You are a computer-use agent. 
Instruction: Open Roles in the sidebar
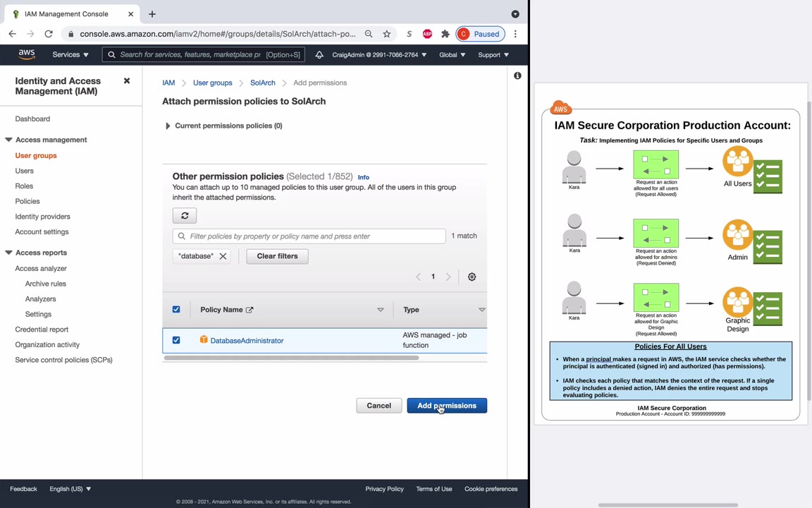(24, 186)
